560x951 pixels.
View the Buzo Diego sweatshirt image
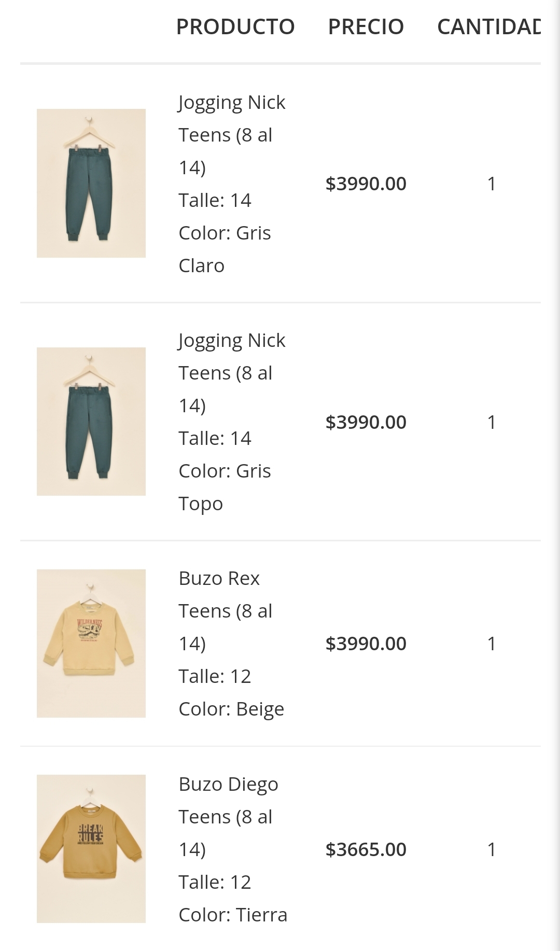(91, 849)
